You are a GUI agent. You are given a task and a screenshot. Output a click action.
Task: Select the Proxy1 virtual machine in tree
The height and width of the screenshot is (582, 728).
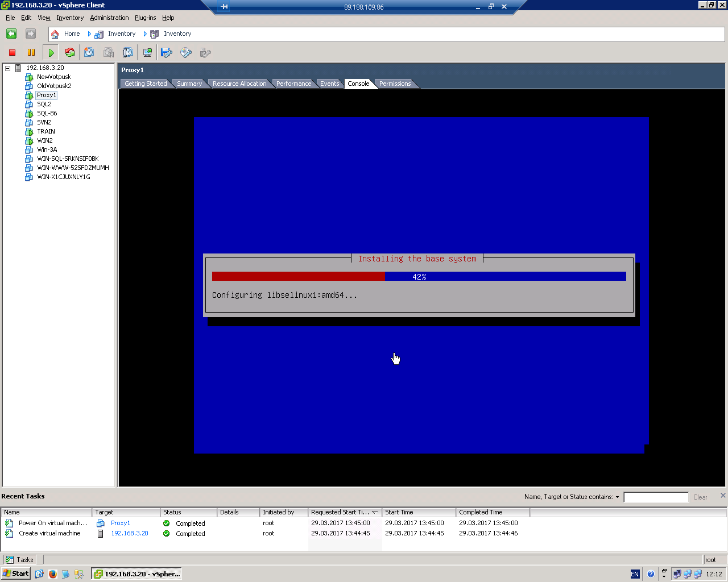(x=47, y=95)
